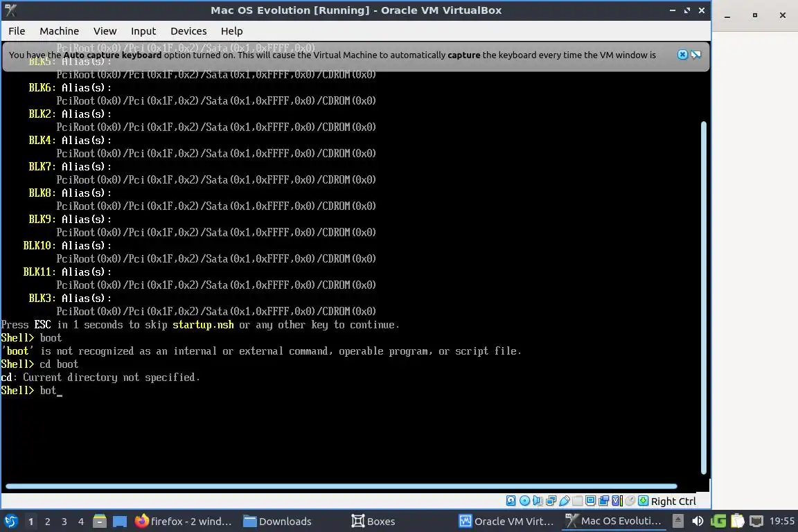This screenshot has height=532, width=798.
Task: Click the show desktop icon in taskbar
Action: pos(120,521)
